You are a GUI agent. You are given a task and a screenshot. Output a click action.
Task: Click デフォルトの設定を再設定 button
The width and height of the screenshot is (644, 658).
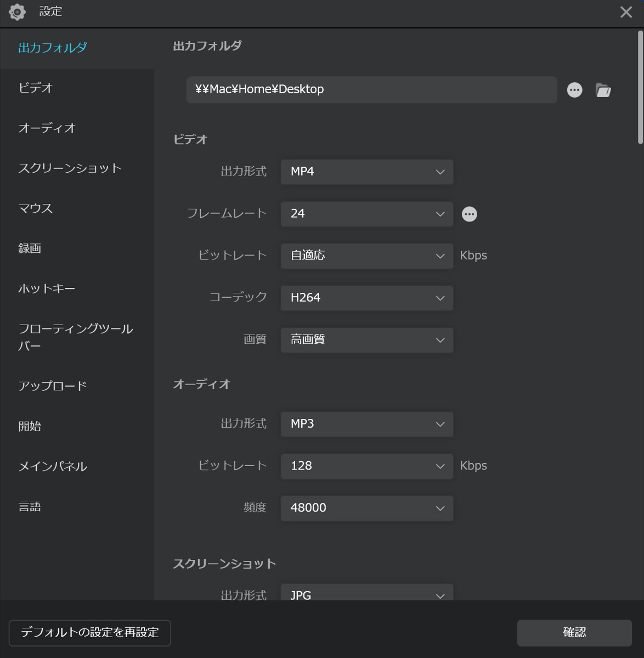90,633
